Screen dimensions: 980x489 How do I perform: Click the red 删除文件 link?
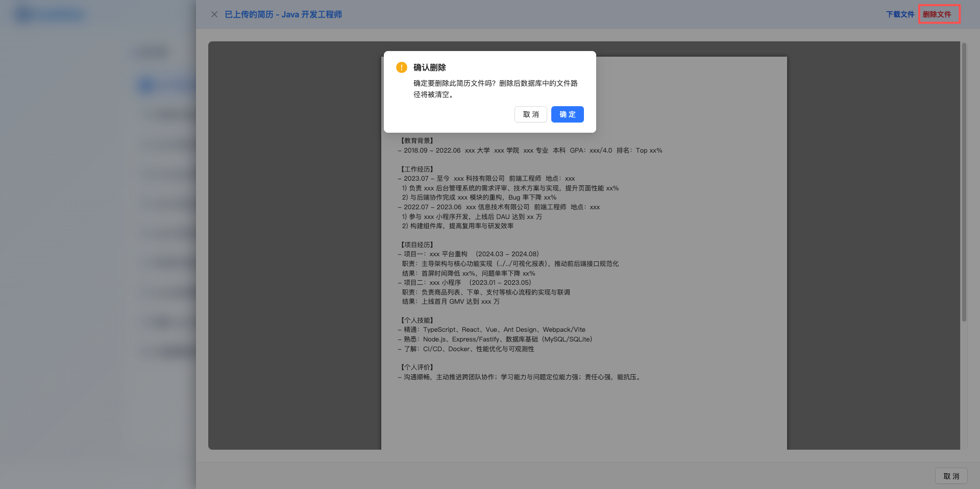(x=937, y=14)
